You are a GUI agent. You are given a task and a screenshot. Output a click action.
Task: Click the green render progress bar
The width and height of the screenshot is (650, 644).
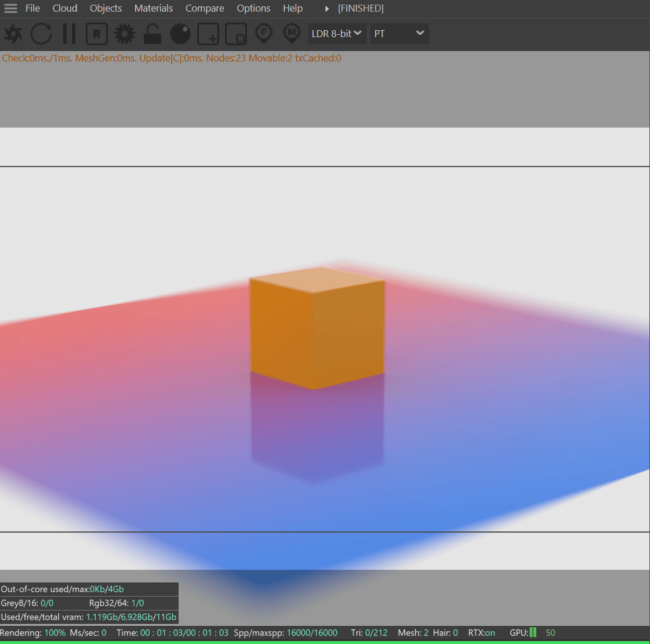[325, 642]
